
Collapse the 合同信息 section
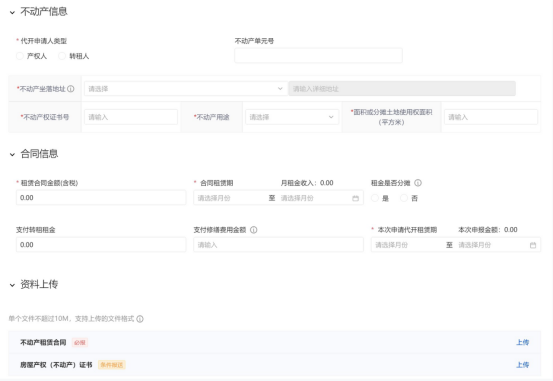pos(12,155)
